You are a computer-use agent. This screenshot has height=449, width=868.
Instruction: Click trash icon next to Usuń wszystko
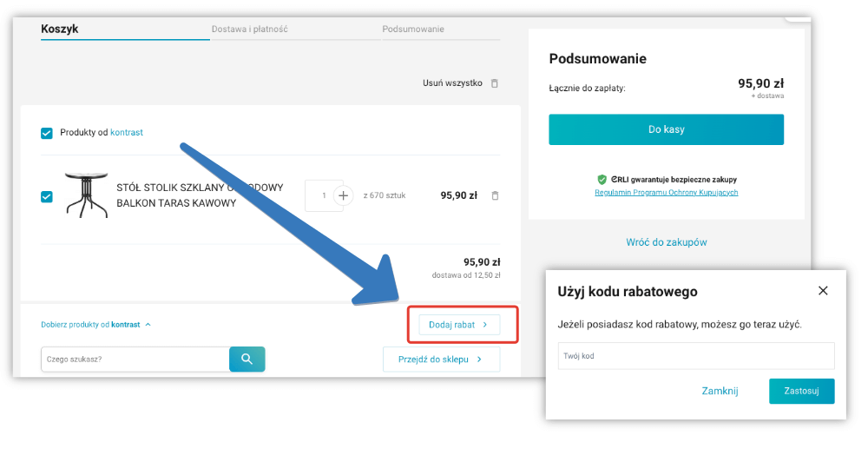(x=495, y=83)
